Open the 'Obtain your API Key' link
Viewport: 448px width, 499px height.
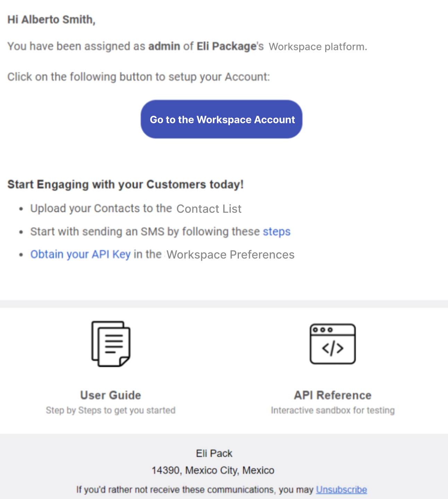click(x=80, y=254)
